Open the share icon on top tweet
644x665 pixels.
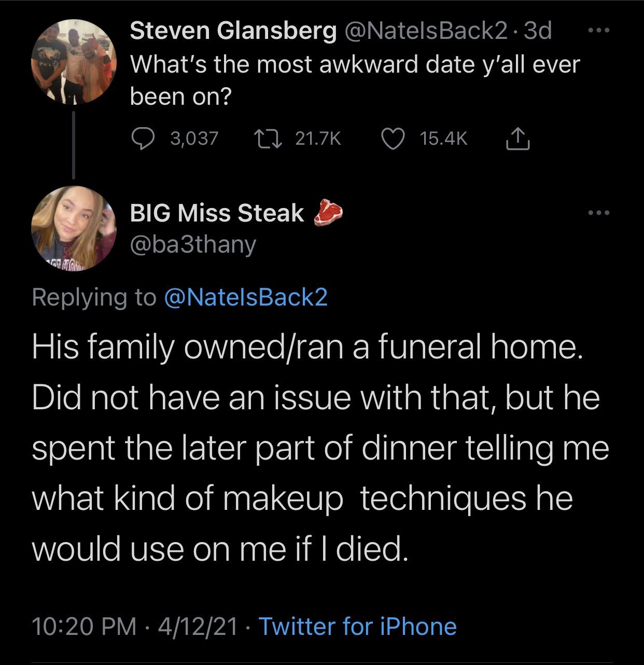pyautogui.click(x=518, y=138)
